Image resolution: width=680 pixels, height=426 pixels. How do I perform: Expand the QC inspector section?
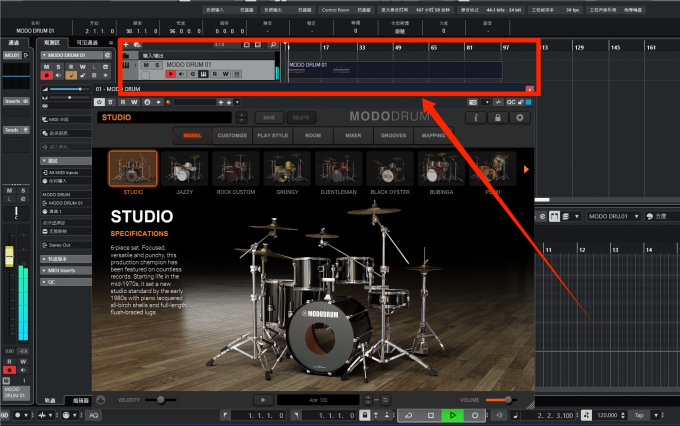click(x=66, y=282)
